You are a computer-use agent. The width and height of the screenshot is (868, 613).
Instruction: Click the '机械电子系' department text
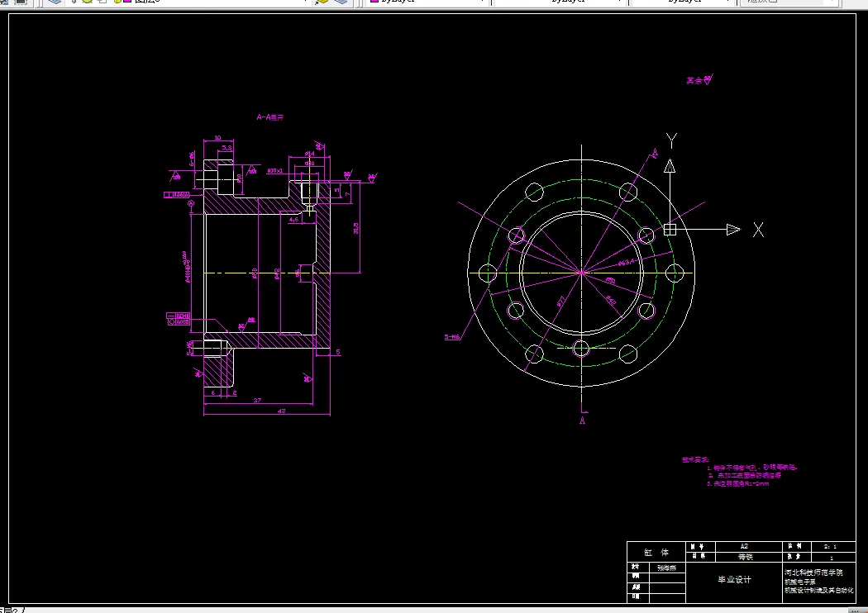[x=800, y=582]
